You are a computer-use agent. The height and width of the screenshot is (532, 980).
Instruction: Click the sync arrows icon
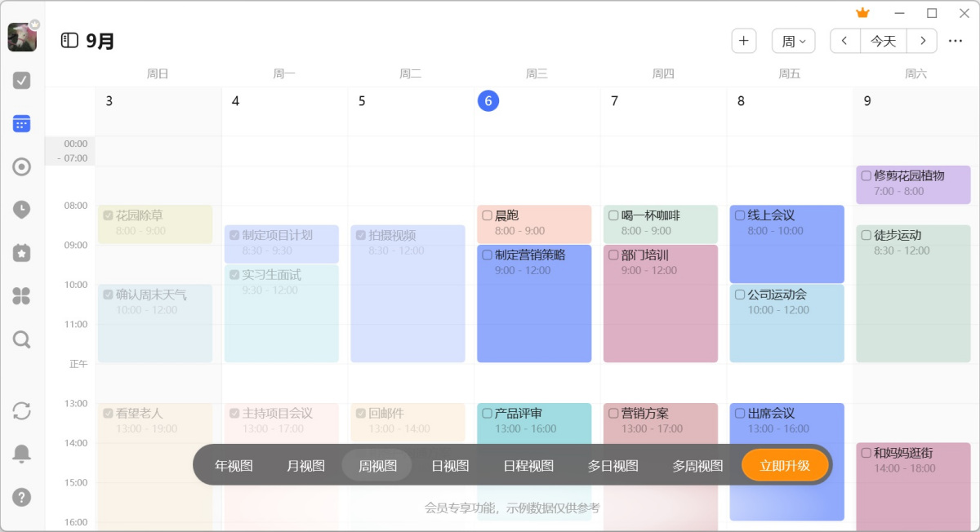(22, 410)
